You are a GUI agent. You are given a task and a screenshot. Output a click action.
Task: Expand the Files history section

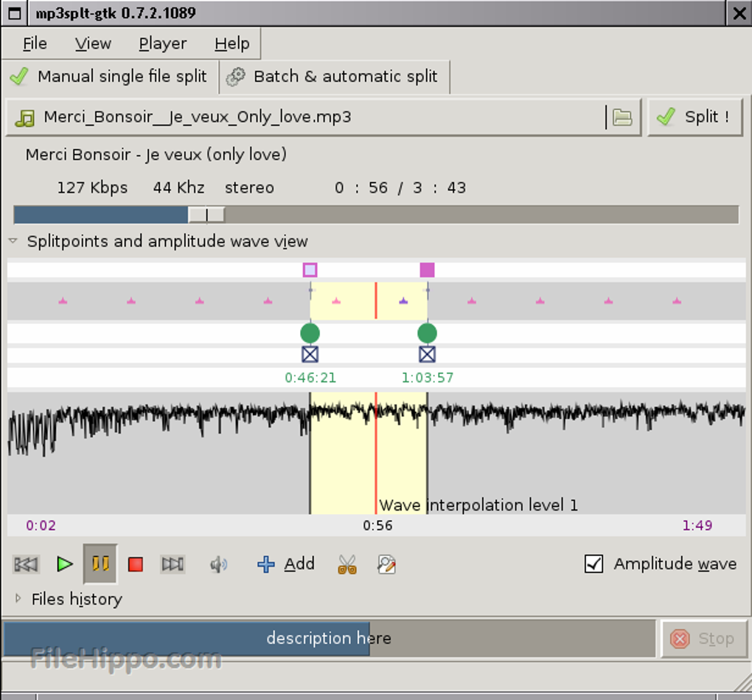(x=18, y=599)
